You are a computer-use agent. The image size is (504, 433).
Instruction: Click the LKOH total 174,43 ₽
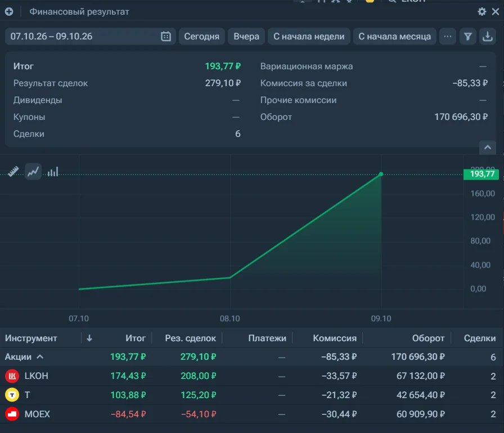coord(128,376)
